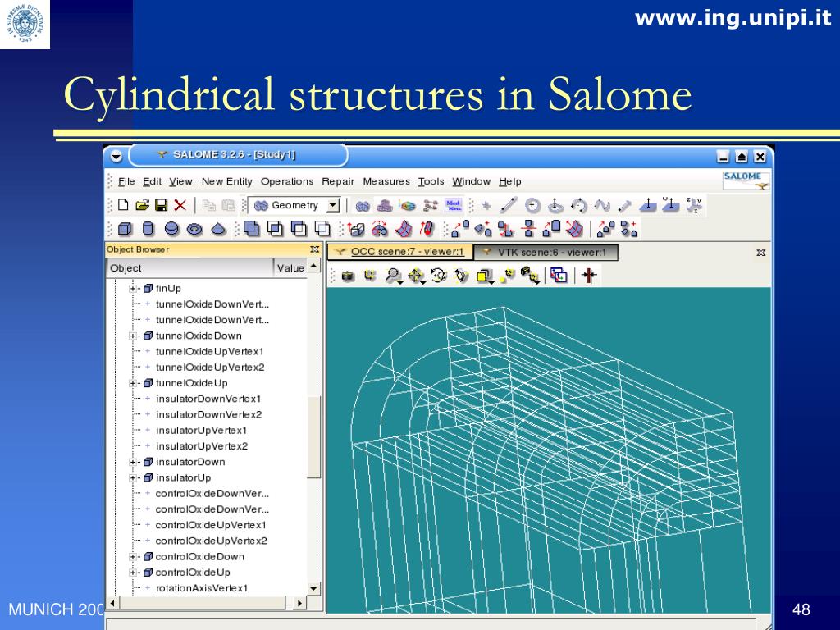Expand the tunnelOxideUp tree node
This screenshot has height=630, width=840.
coord(133,384)
